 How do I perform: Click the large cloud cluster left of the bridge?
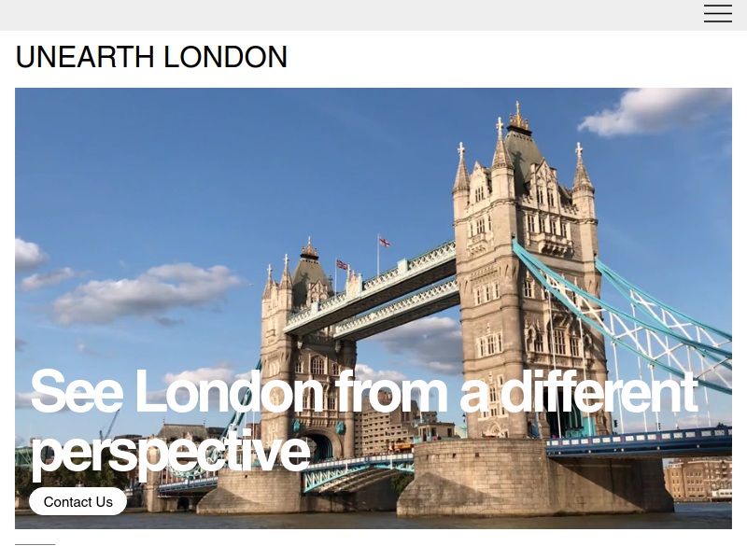(143, 294)
